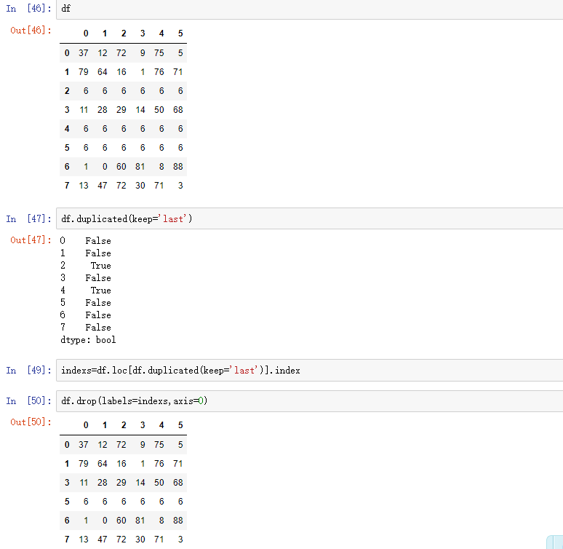
Task: Select the In [46] cell prompt
Action: click(29, 8)
